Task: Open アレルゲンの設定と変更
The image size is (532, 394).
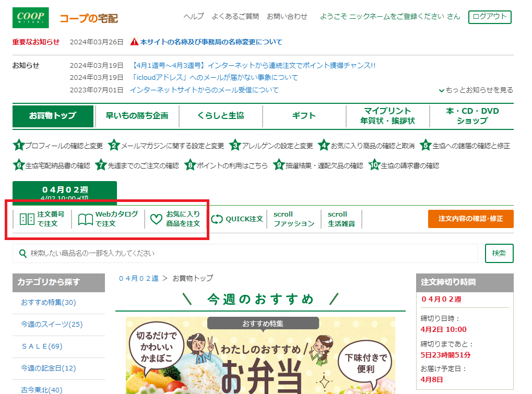Action: pos(277,146)
